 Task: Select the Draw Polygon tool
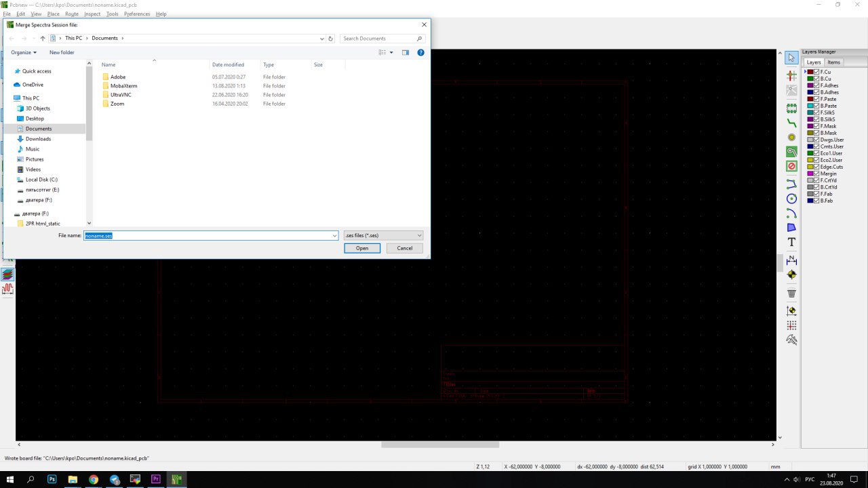791,227
